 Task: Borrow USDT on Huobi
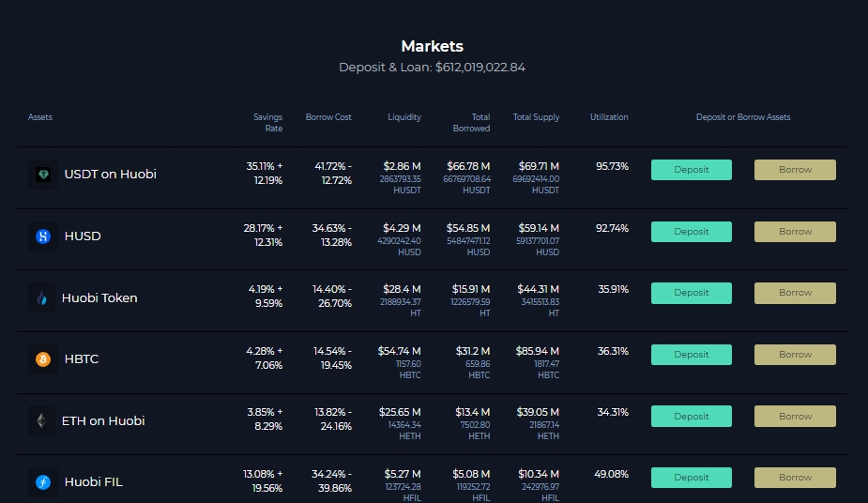point(795,170)
